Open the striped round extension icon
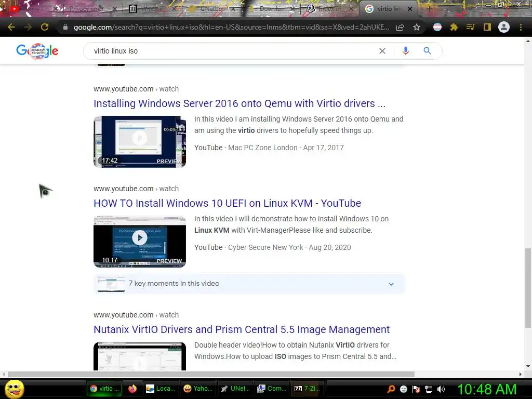The image size is (532, 399). pos(437,27)
